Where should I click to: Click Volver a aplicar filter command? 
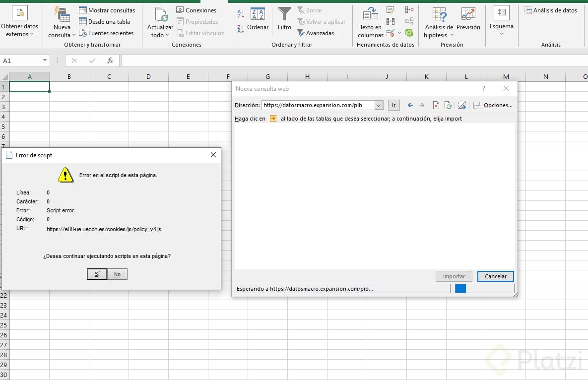pos(322,22)
